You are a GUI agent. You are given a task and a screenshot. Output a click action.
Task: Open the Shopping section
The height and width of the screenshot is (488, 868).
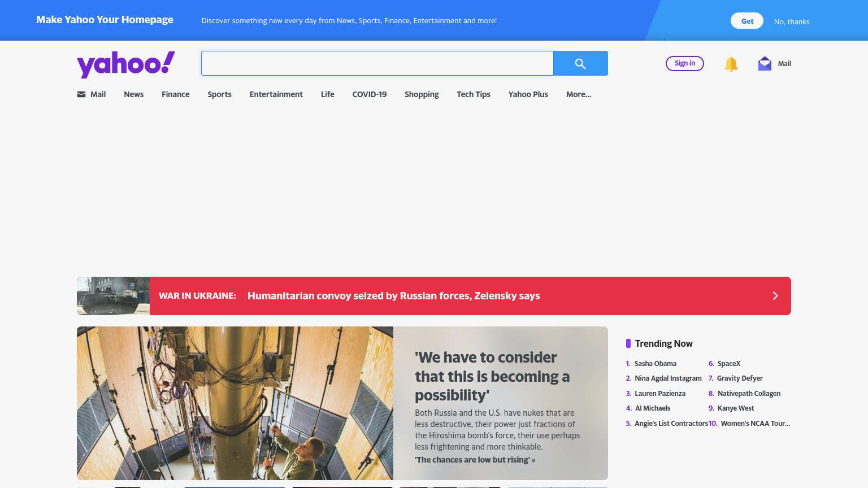click(422, 94)
